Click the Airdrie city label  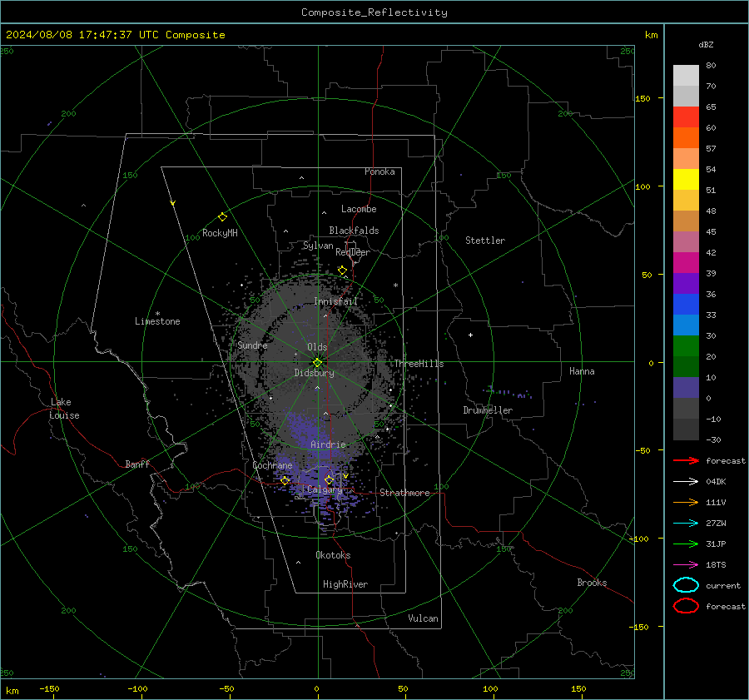(x=328, y=444)
